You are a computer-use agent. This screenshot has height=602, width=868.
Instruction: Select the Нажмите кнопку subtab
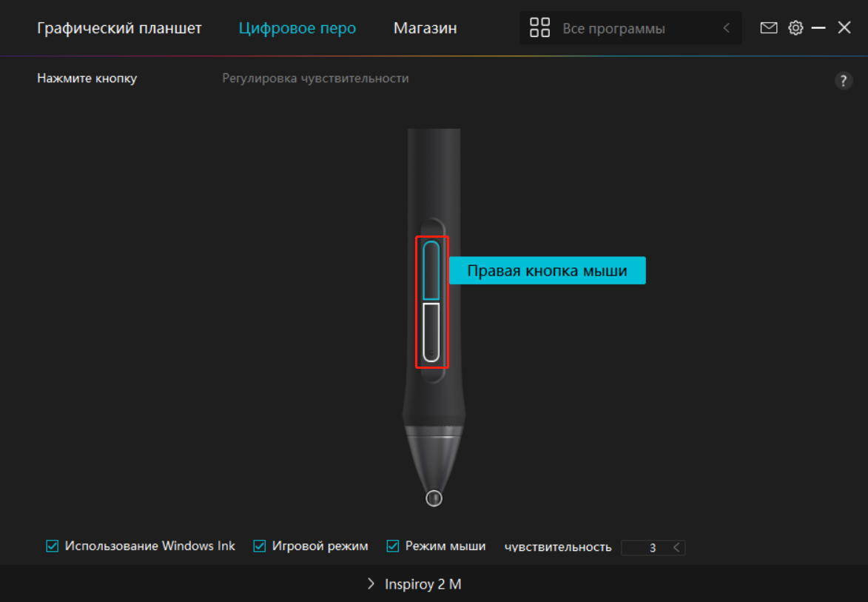coord(87,78)
